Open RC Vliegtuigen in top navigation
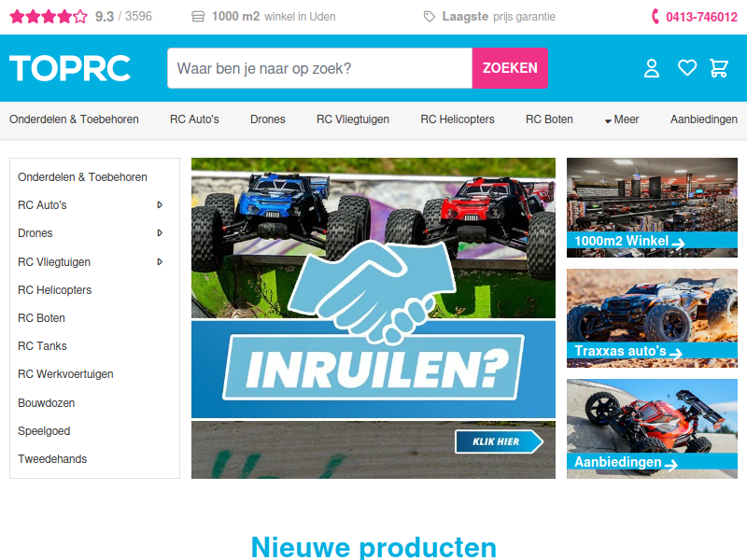This screenshot has width=747, height=560. pyautogui.click(x=353, y=119)
